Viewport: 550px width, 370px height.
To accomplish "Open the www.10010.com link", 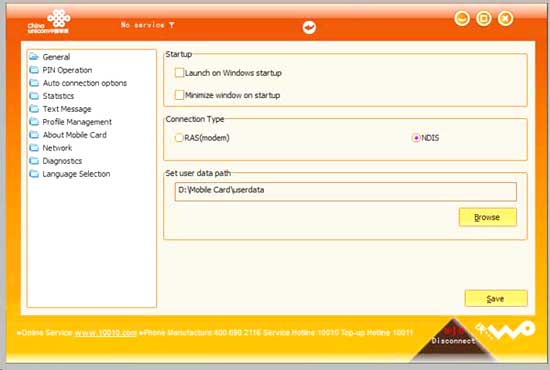I will pyautogui.click(x=106, y=332).
